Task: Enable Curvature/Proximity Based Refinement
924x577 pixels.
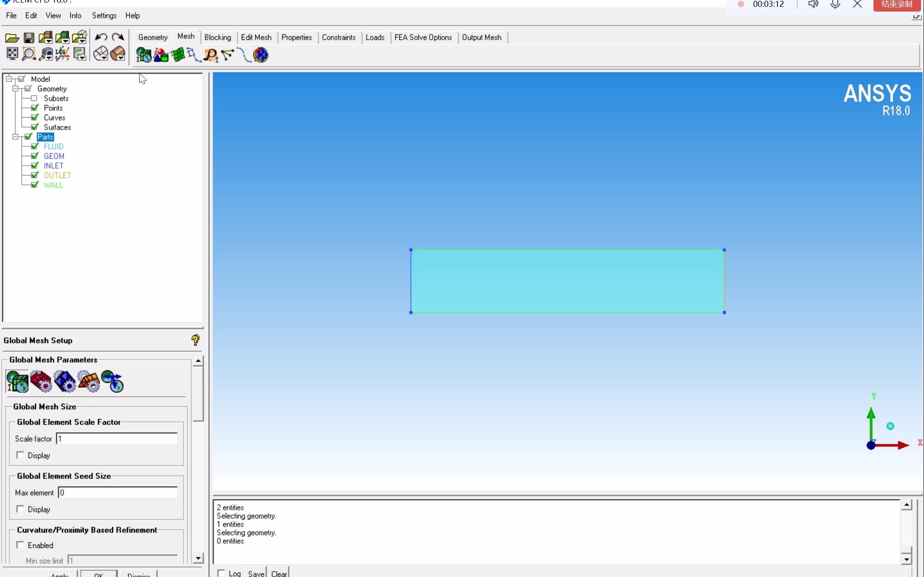Action: pos(20,545)
